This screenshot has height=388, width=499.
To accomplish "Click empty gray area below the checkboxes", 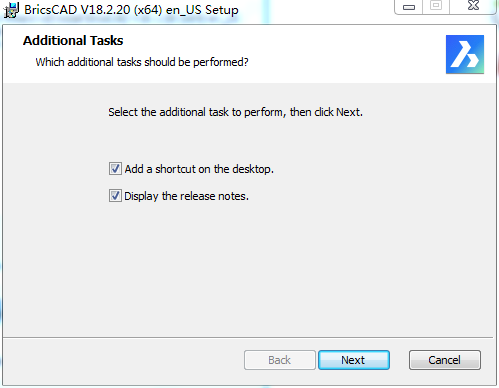I will (x=248, y=267).
